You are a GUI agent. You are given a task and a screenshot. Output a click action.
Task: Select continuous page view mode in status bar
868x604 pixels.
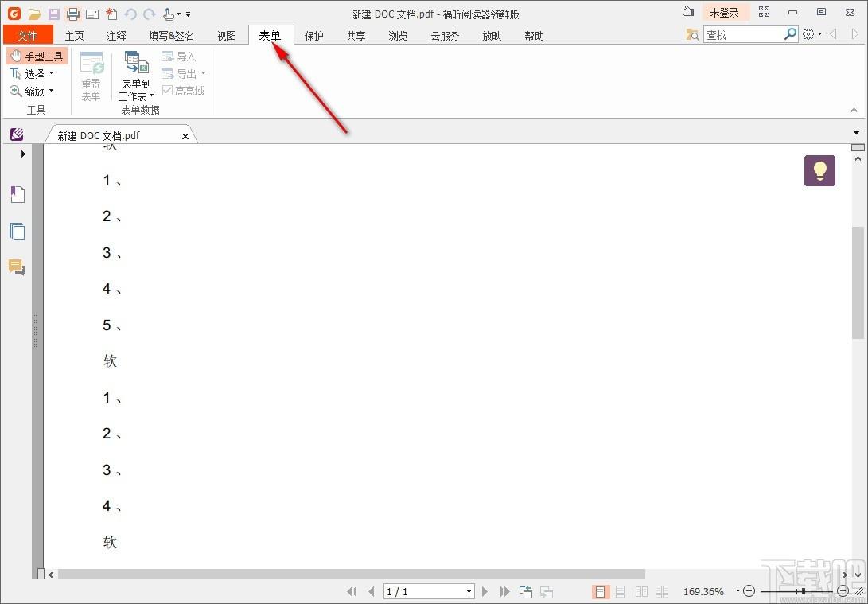(x=621, y=592)
